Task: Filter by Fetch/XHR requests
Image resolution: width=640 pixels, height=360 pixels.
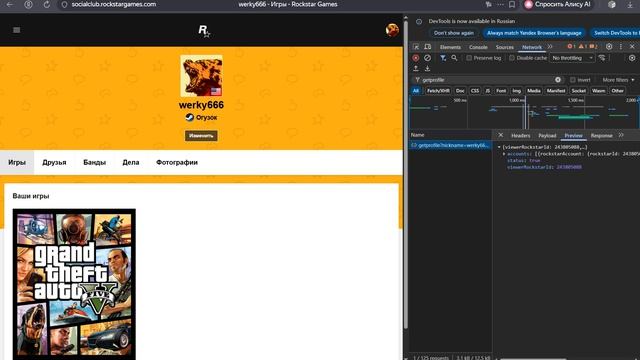Action: 438,91
